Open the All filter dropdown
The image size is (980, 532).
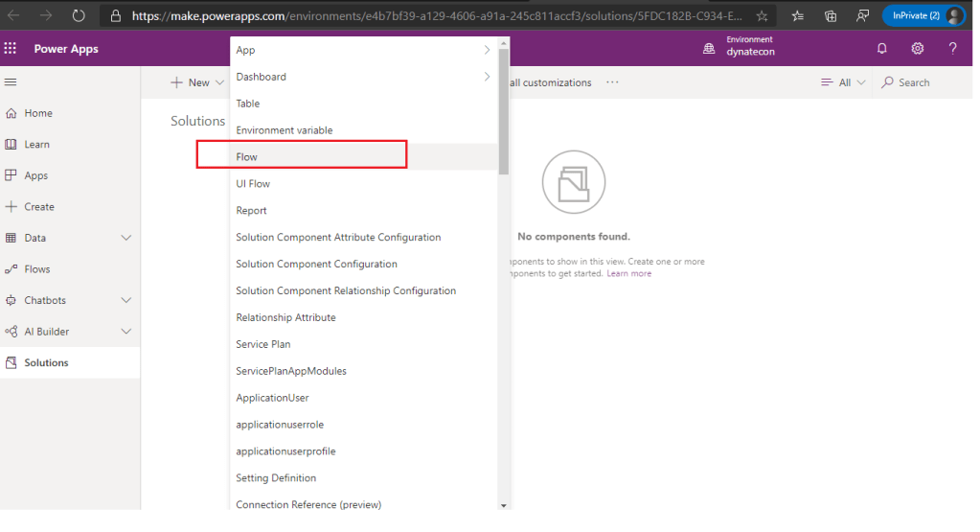pyautogui.click(x=843, y=82)
